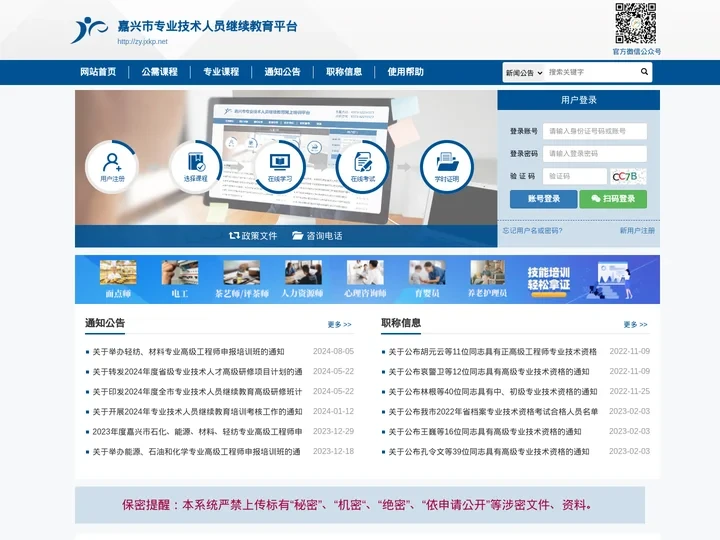Open notice 2023年度嘉兴市石化、能源、材料、轻纺专业高级工程师
The width and height of the screenshot is (720, 540).
coord(197,432)
